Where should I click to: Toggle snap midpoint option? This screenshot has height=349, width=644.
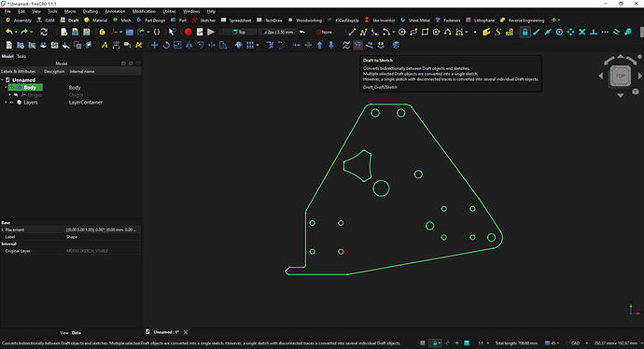(548, 32)
